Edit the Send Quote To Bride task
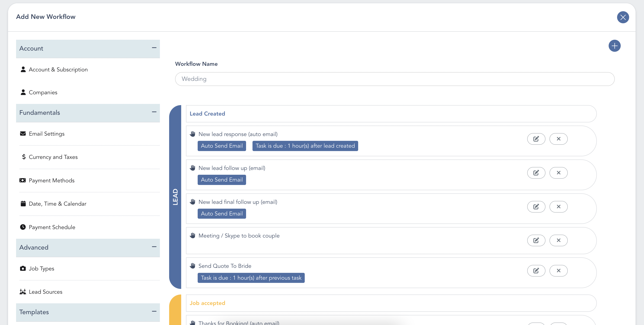 [x=536, y=271]
